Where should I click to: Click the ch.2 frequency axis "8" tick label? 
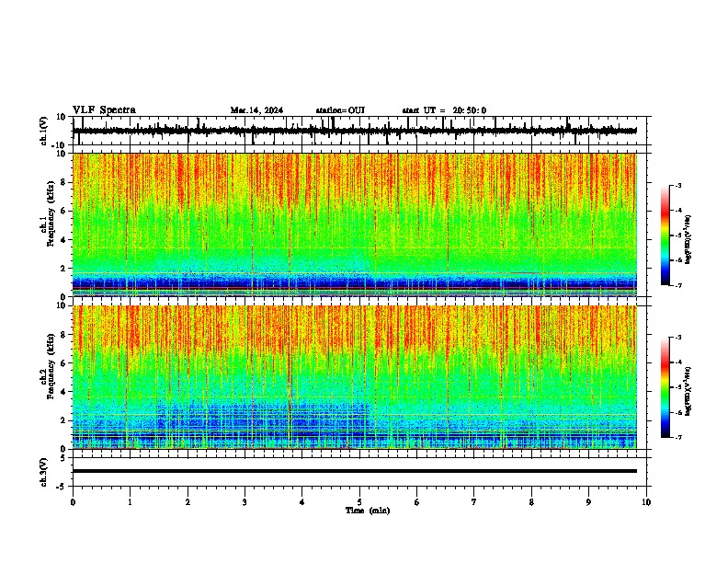(63, 335)
